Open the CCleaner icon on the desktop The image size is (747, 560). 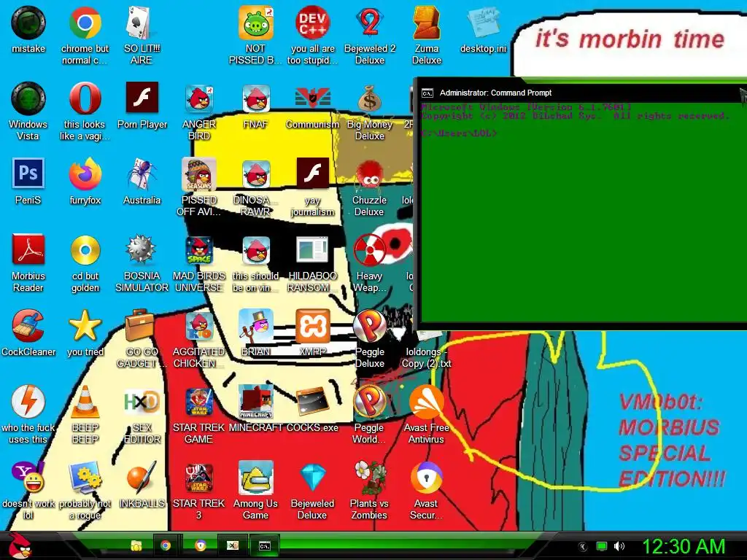(x=28, y=326)
